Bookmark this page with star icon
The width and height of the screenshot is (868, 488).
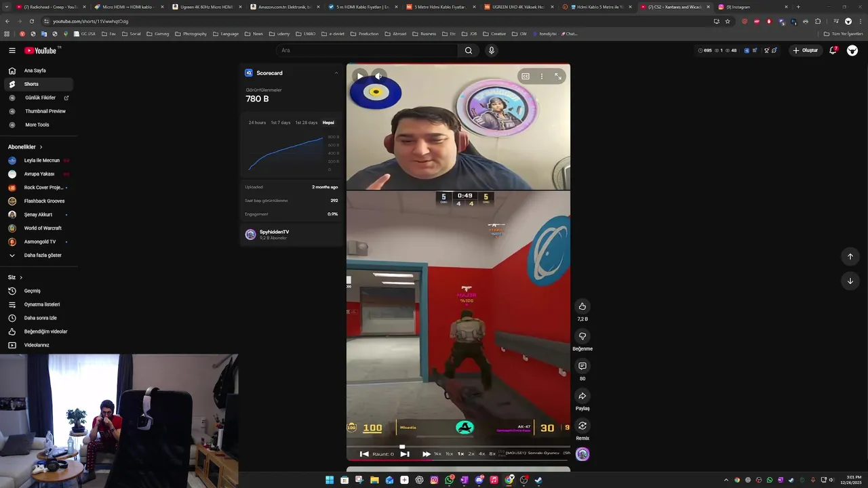[728, 21]
